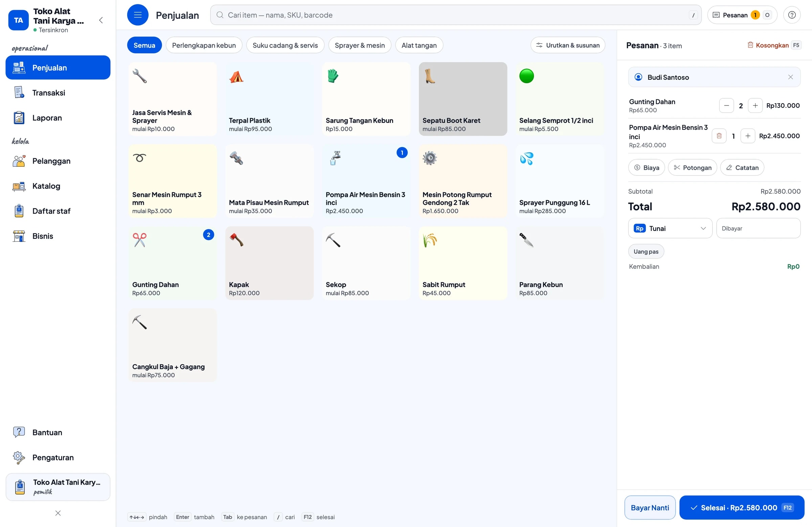This screenshot has width=812, height=527.
Task: Click the item search field
Action: (x=456, y=15)
